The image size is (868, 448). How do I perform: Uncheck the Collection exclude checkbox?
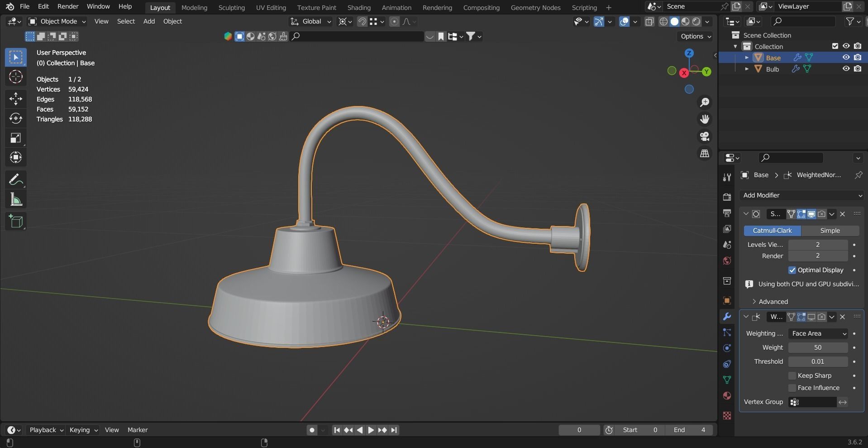835,46
